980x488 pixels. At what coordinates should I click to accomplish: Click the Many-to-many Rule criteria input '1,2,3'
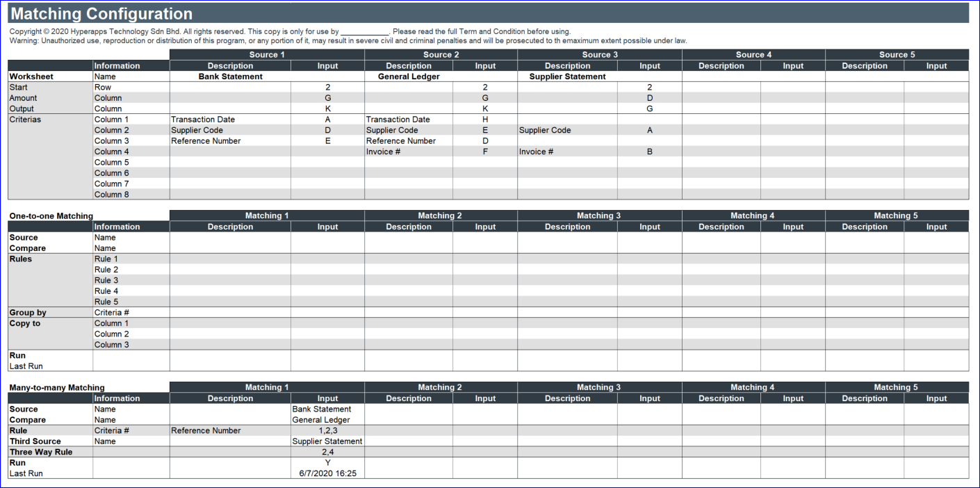click(327, 430)
